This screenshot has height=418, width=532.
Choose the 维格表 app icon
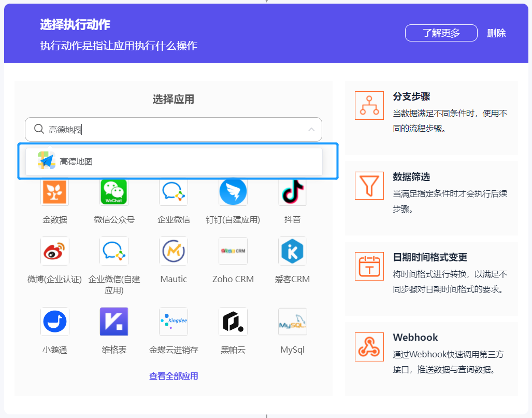[114, 322]
